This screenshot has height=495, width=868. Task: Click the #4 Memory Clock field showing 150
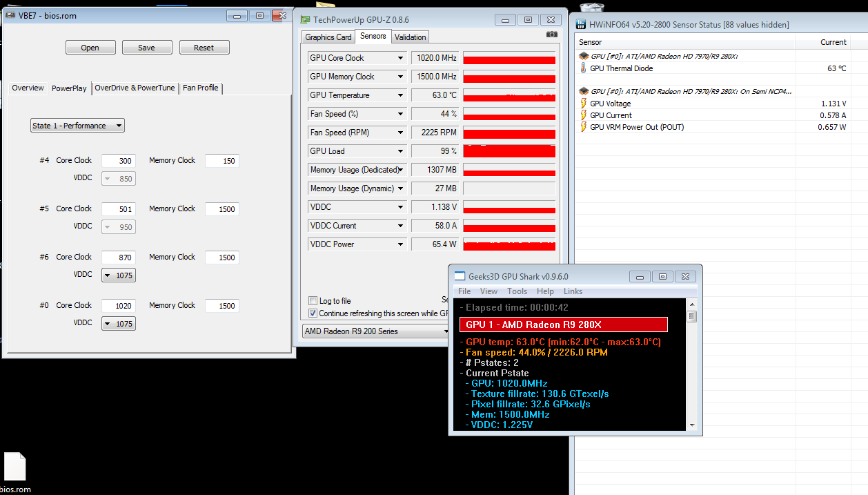[222, 161]
